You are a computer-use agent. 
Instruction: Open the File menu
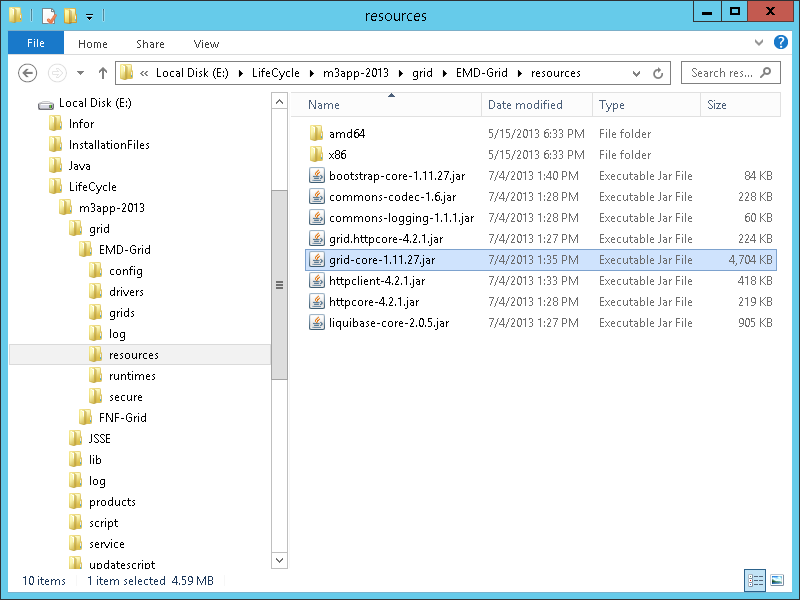pos(35,44)
